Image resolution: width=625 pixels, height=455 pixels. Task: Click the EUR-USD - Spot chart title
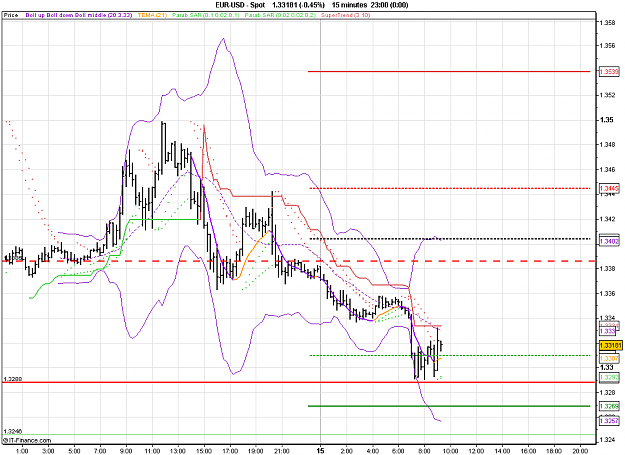point(240,5)
